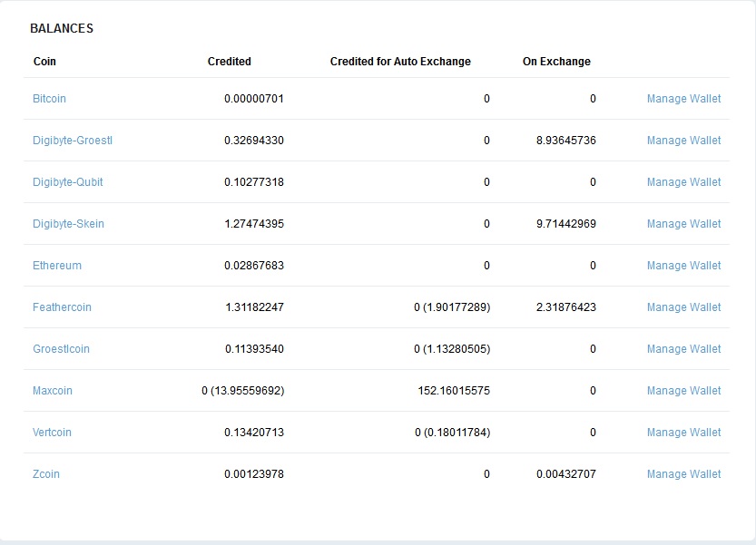
Task: Click the Credited column header
Action: pyautogui.click(x=229, y=61)
